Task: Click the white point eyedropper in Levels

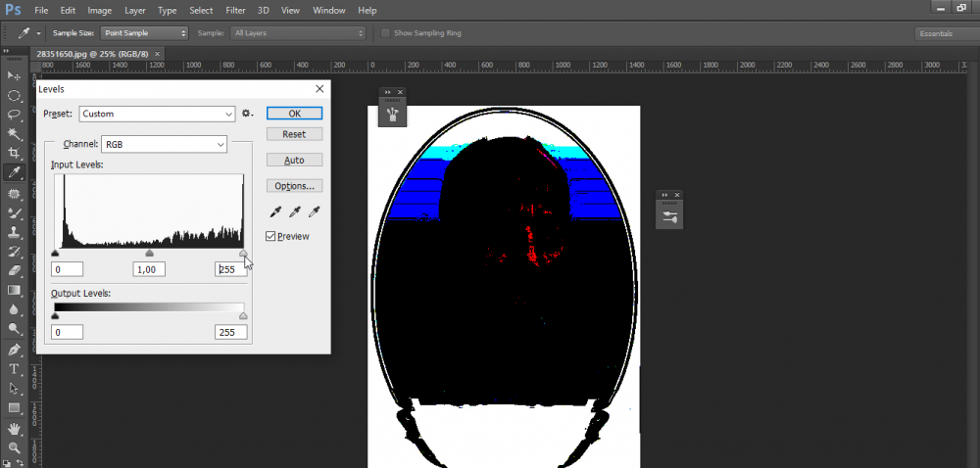Action: (x=314, y=211)
